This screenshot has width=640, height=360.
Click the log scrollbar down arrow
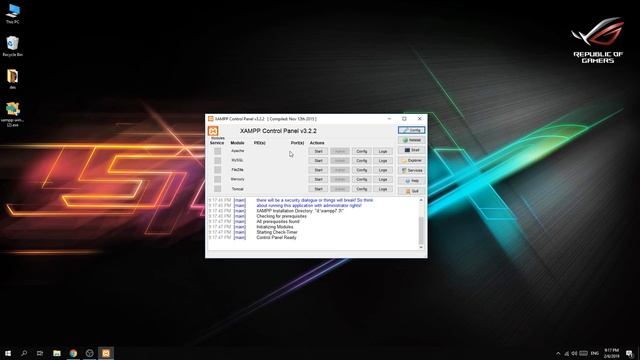[421, 247]
